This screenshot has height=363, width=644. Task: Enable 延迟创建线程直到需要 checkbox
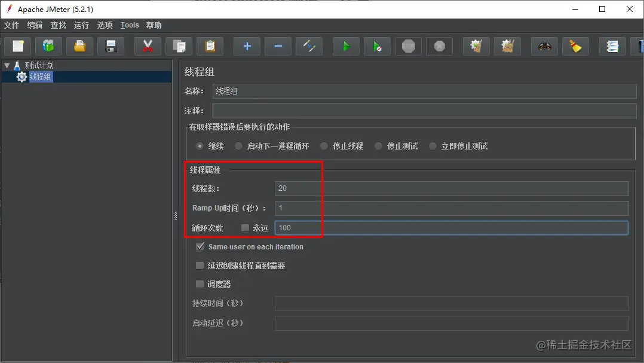pyautogui.click(x=200, y=266)
